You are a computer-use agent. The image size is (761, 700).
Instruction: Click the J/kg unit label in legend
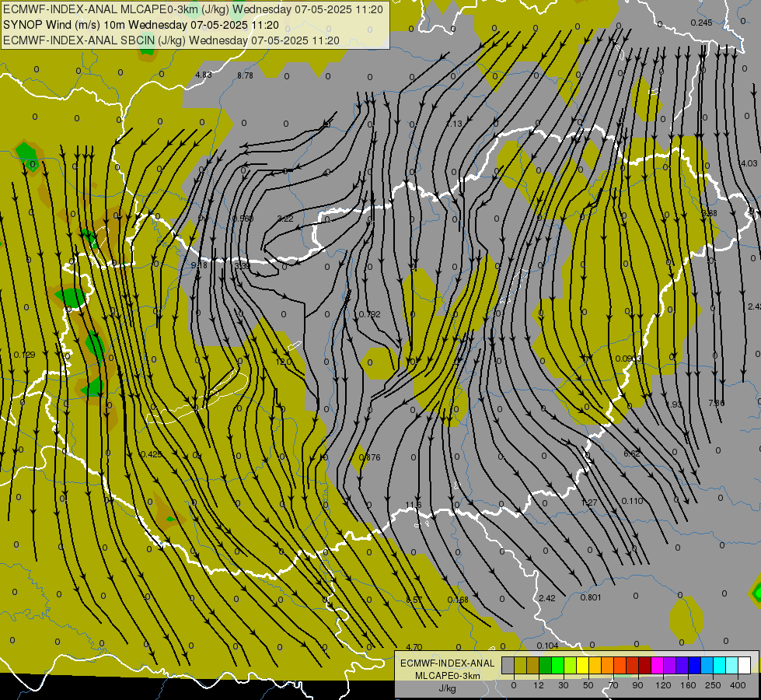point(447,688)
